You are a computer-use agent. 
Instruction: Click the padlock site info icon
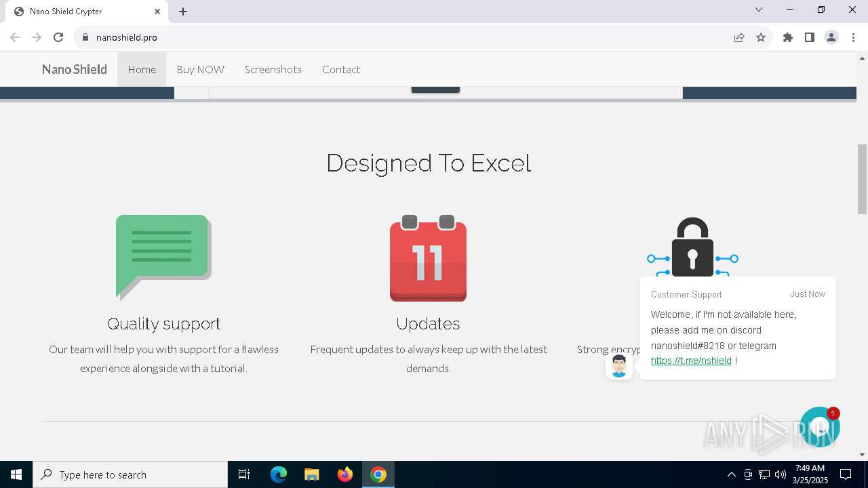pos(85,37)
